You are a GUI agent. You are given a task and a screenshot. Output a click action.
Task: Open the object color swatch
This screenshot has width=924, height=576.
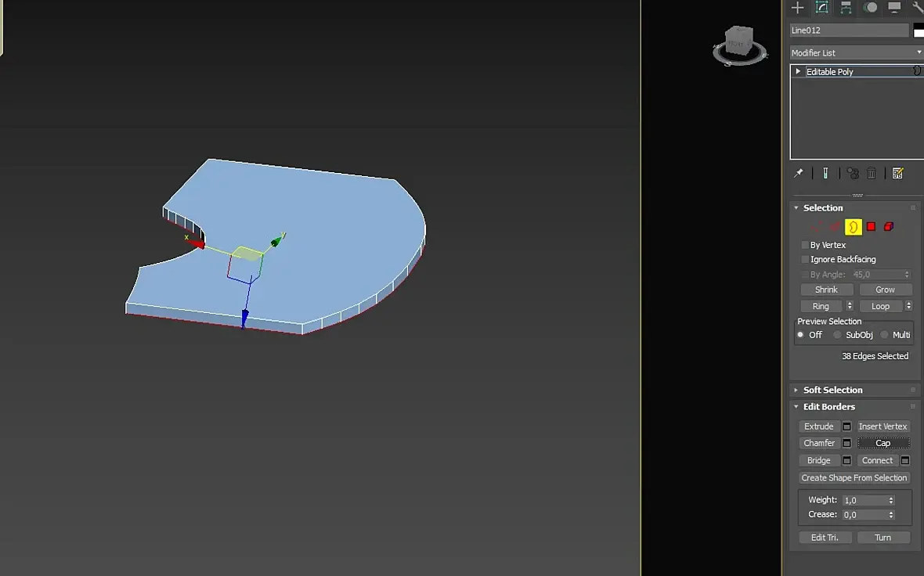click(x=919, y=31)
